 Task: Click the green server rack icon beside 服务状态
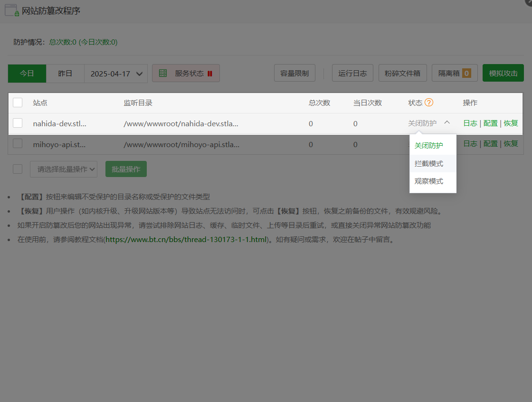click(x=163, y=73)
